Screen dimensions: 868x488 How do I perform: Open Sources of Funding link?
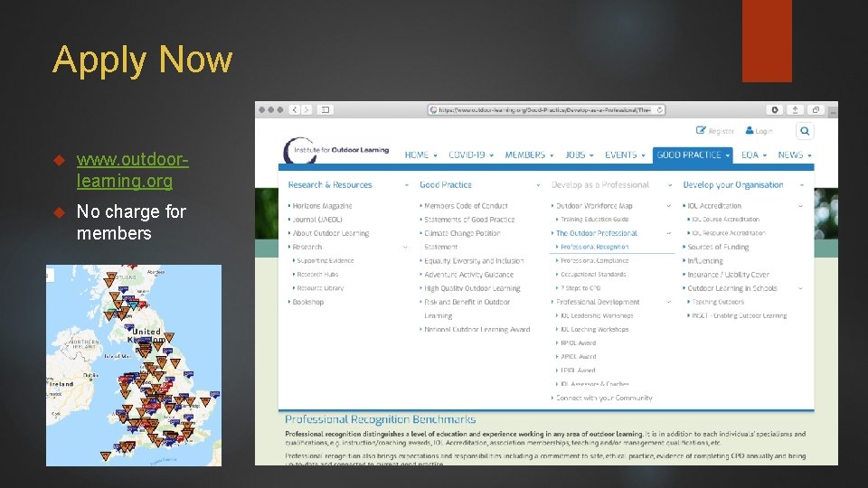(718, 248)
